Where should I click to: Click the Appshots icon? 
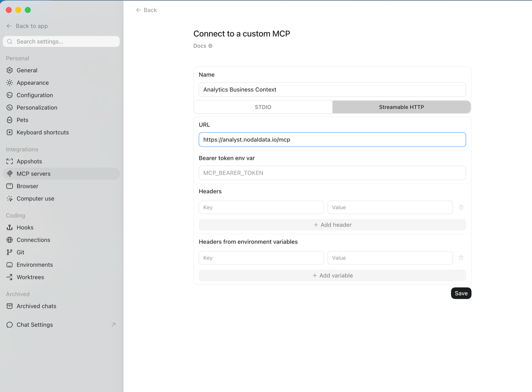pyautogui.click(x=10, y=161)
